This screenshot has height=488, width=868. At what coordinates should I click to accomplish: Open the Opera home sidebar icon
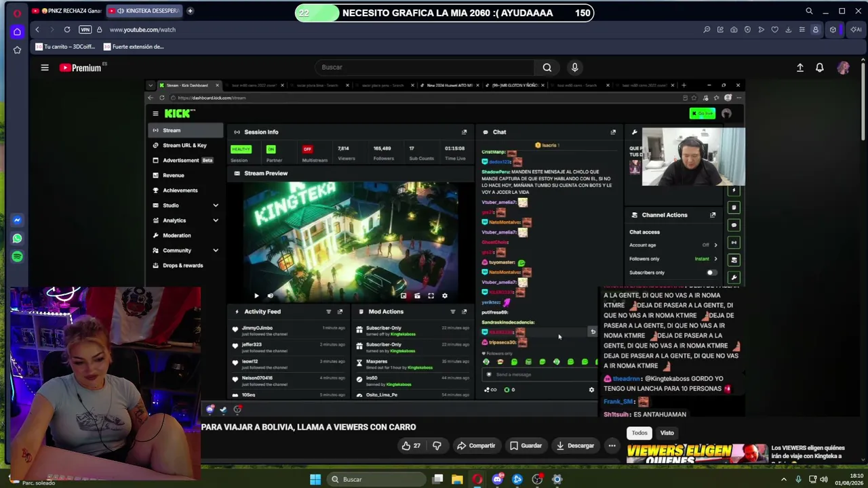[17, 31]
